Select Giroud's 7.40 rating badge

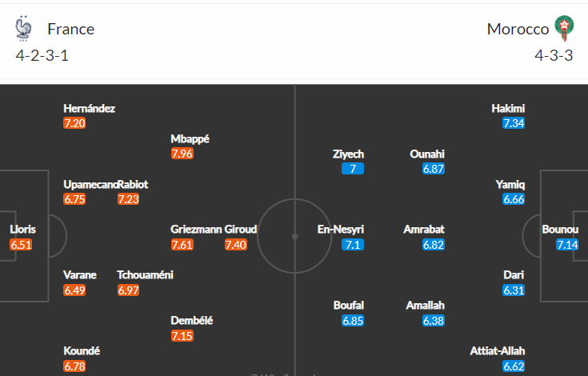[236, 245]
